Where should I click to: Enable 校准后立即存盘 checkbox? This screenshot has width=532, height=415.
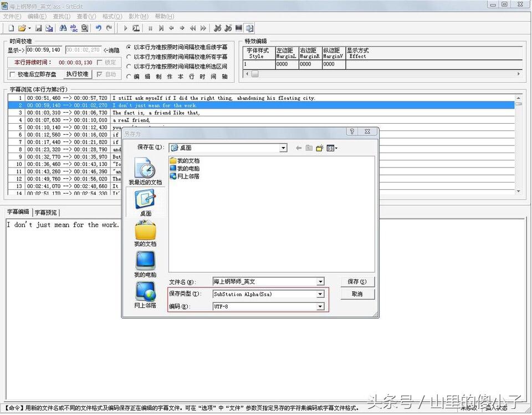coord(12,74)
